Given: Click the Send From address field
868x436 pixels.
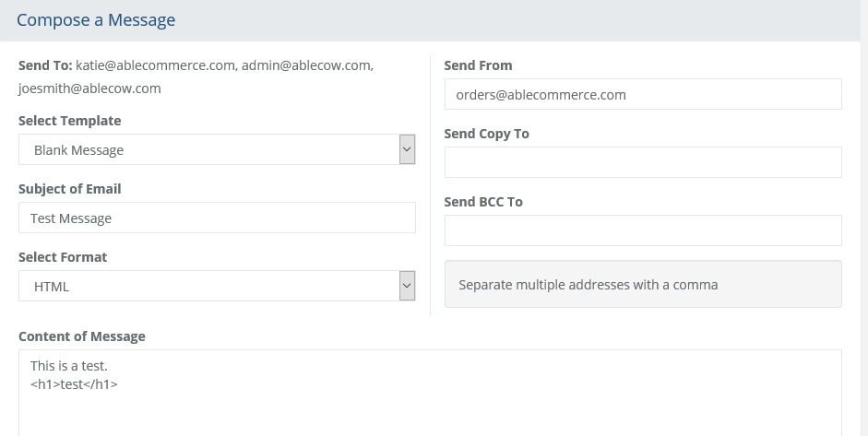Looking at the screenshot, I should tap(642, 94).
